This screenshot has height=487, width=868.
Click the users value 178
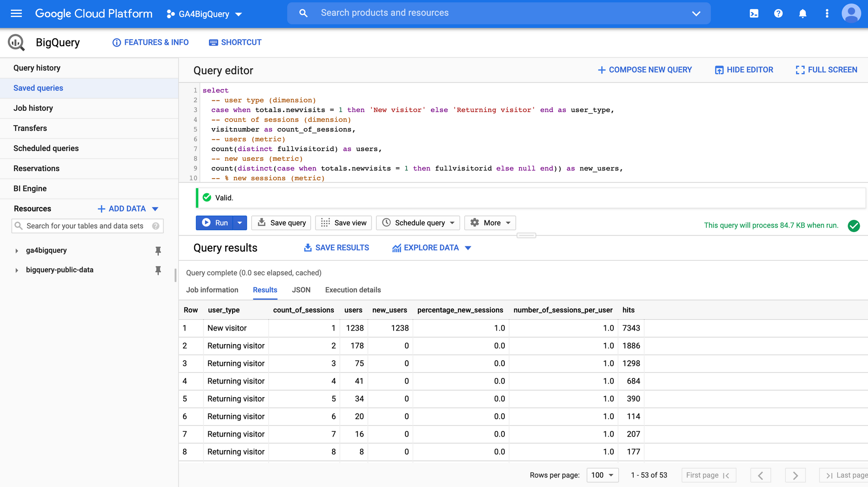pos(357,346)
